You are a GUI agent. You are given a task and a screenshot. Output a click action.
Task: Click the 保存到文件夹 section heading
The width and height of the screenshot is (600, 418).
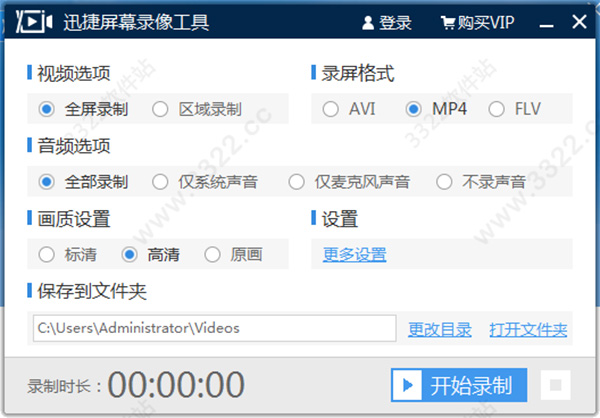92,292
